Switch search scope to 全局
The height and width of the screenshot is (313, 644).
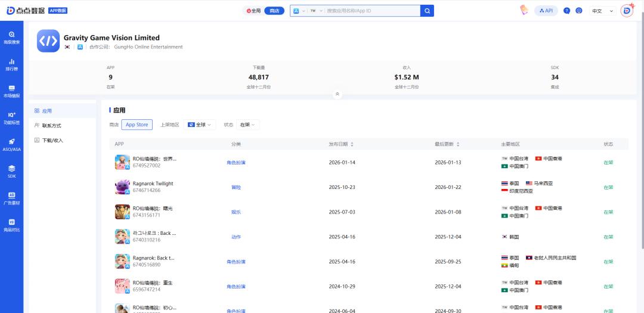point(254,11)
